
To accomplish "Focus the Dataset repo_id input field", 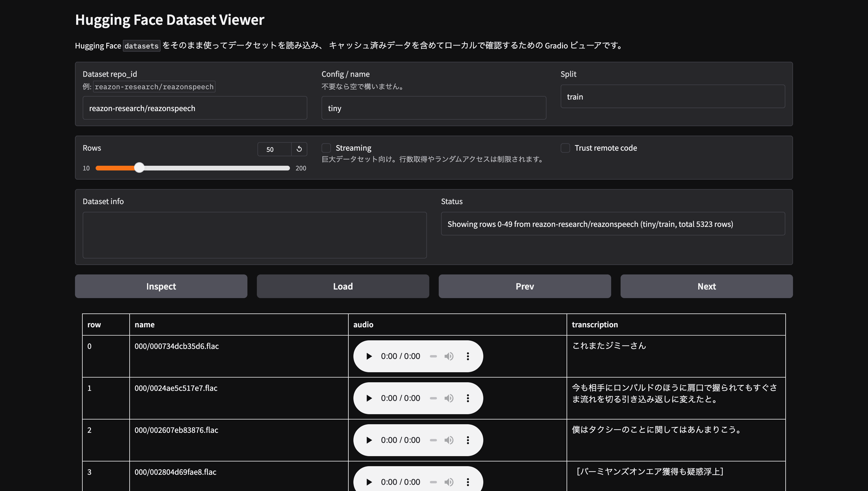I will click(195, 108).
